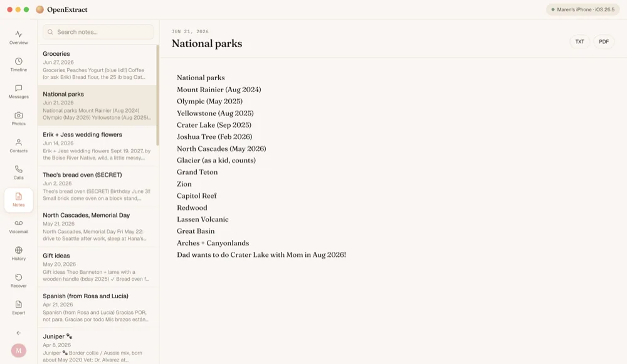This screenshot has height=364, width=627.
Task: Click the Capitol Reef line
Action: [x=196, y=196]
